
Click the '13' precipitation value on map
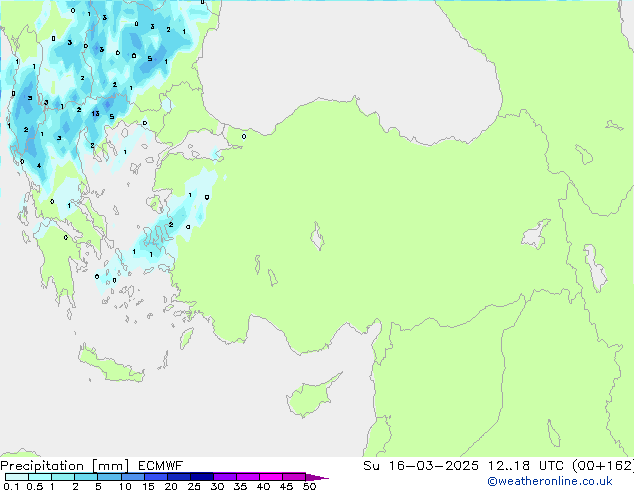(x=95, y=114)
